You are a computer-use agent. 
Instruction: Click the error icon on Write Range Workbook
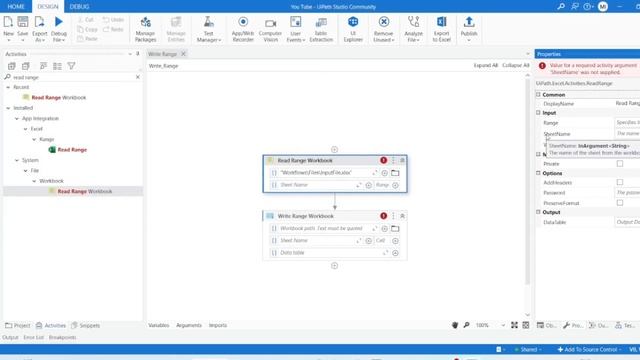coord(383,216)
